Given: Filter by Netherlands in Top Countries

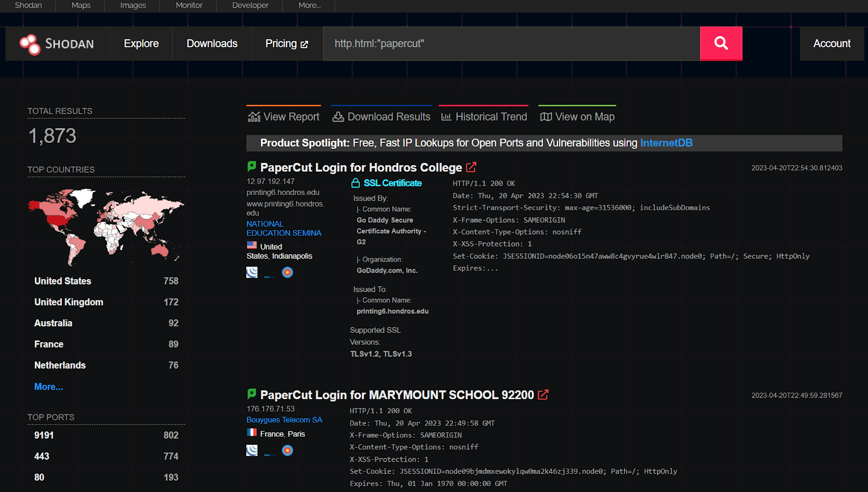Looking at the screenshot, I should coord(106,365).
